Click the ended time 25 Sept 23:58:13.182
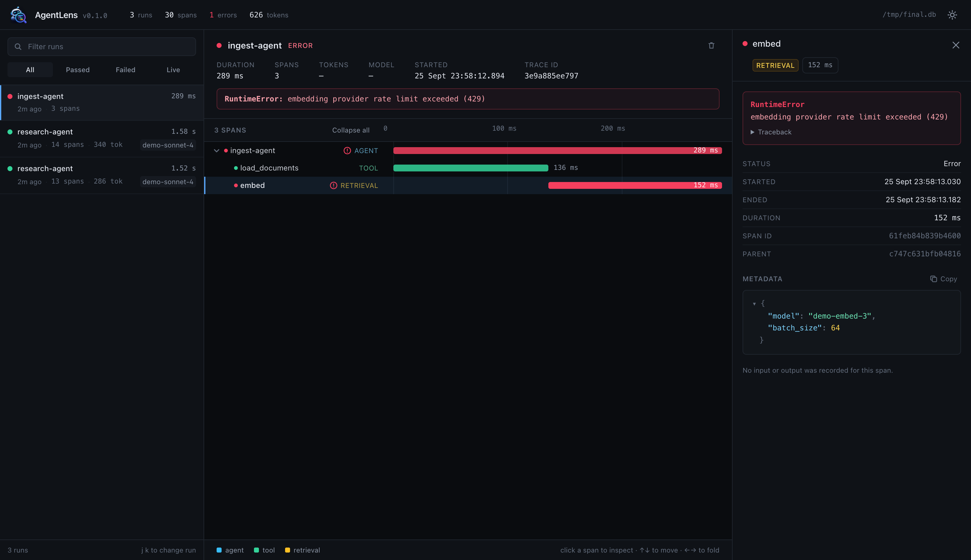 (923, 200)
